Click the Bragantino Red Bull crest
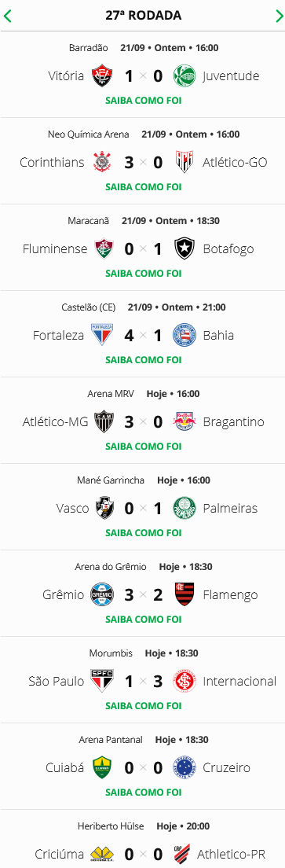 click(184, 421)
